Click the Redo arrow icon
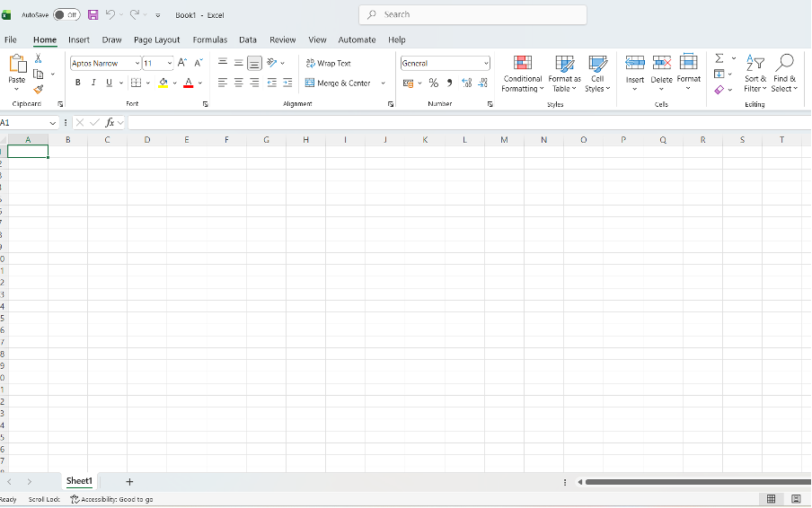This screenshot has width=812, height=508. pyautogui.click(x=134, y=14)
